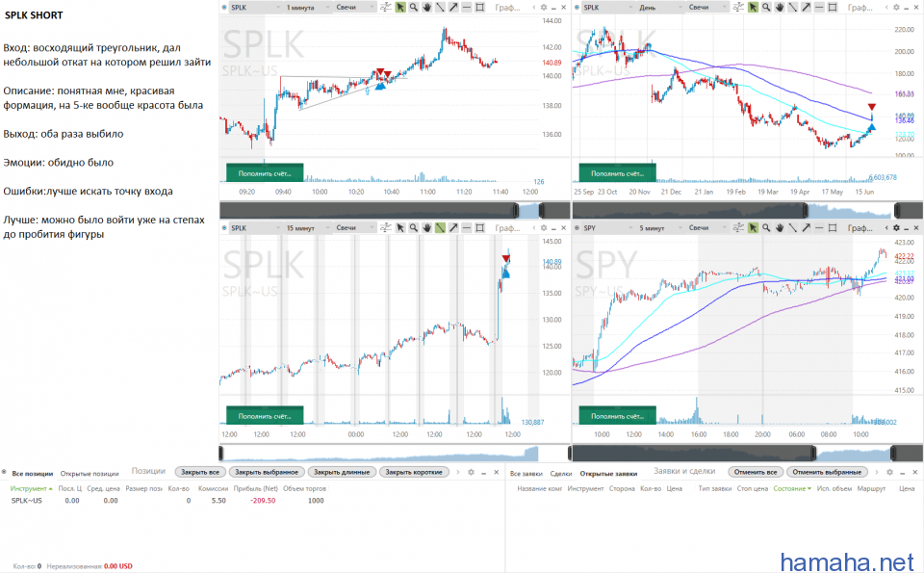
Task: Toggle link indicator of SPLK 1-minute chart
Action: coord(224,7)
